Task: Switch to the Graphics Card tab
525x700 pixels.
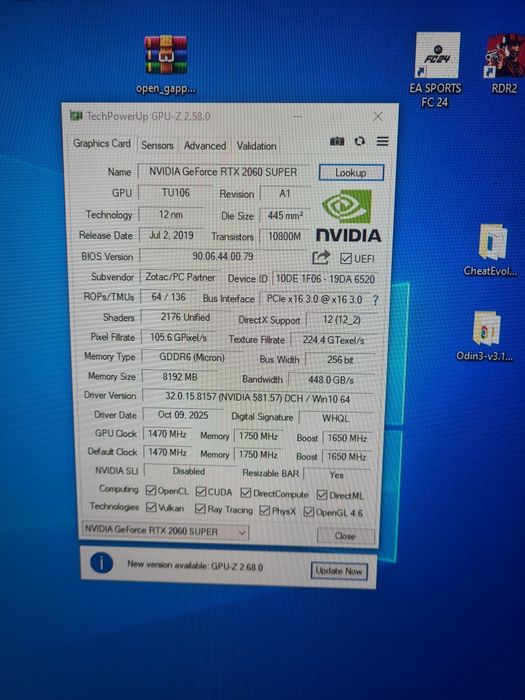Action: pyautogui.click(x=102, y=143)
